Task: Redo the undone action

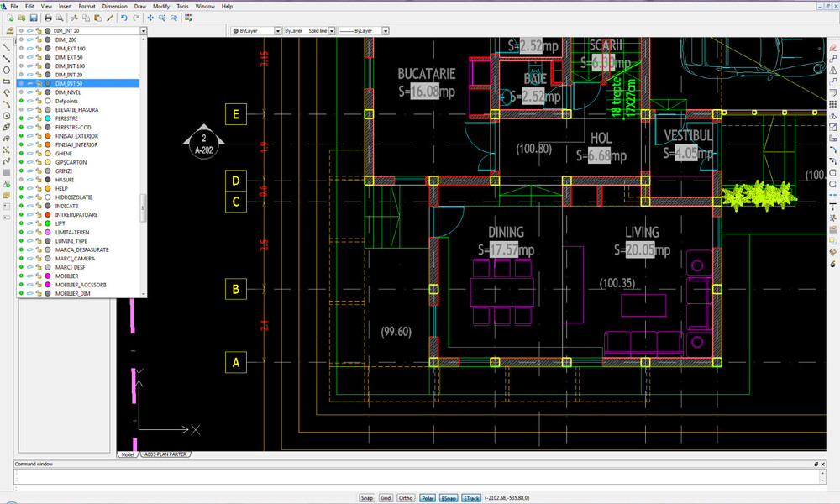Action: coord(135,18)
